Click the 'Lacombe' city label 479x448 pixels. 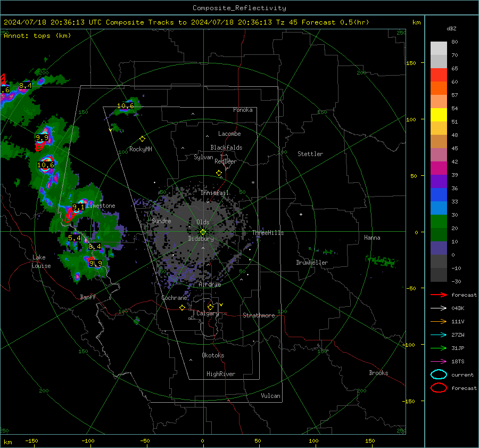[x=229, y=134]
